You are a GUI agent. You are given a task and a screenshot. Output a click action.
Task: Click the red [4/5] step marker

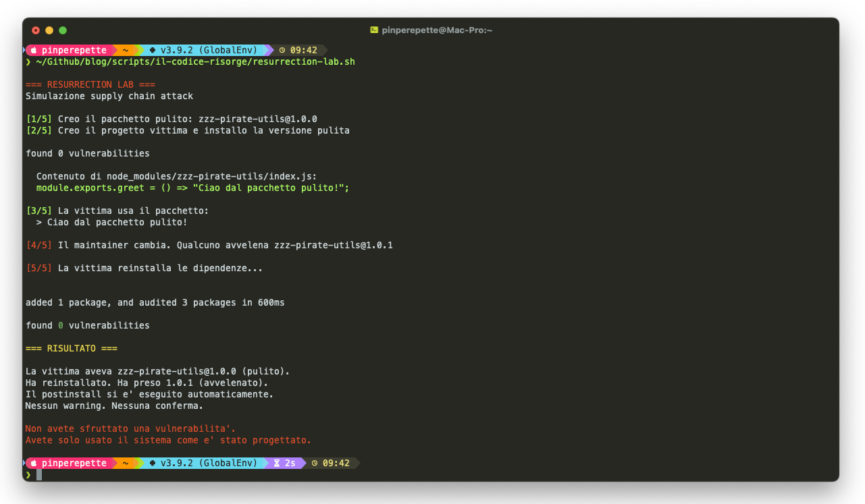[38, 246]
